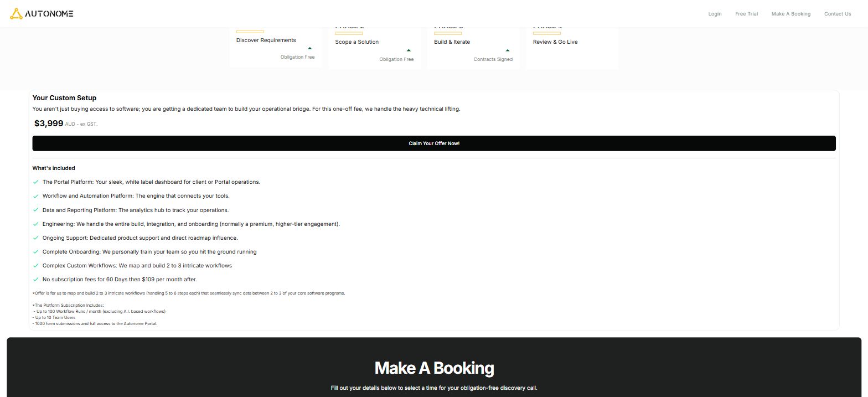
Task: Click the AUD - ex GST. note
Action: [x=81, y=124]
